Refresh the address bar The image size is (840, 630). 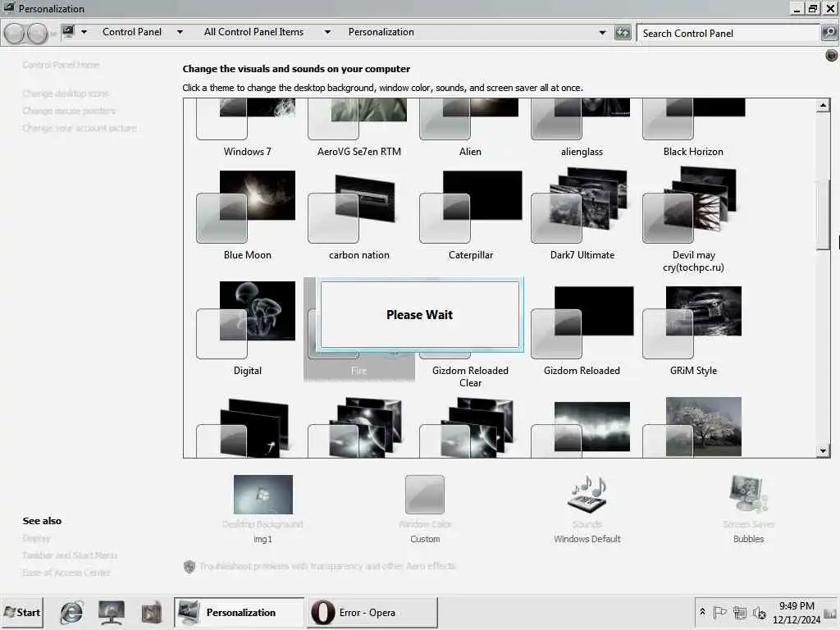[x=623, y=33]
